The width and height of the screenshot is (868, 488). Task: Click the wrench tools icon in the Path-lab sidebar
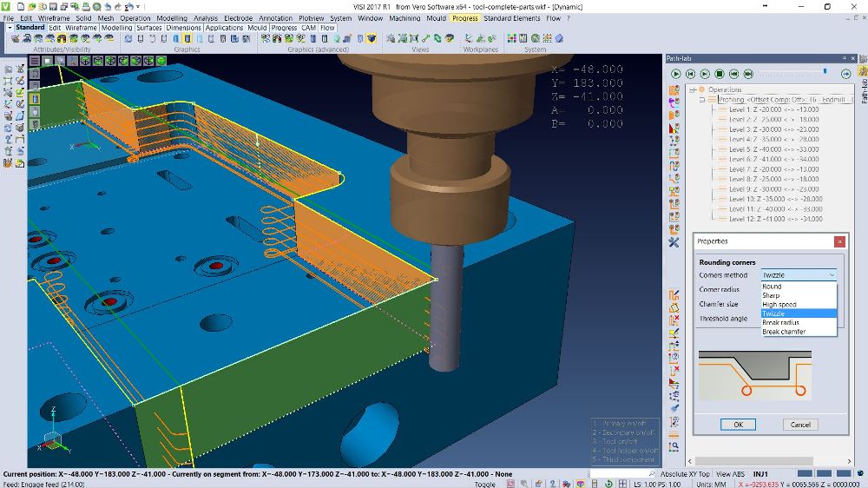674,241
